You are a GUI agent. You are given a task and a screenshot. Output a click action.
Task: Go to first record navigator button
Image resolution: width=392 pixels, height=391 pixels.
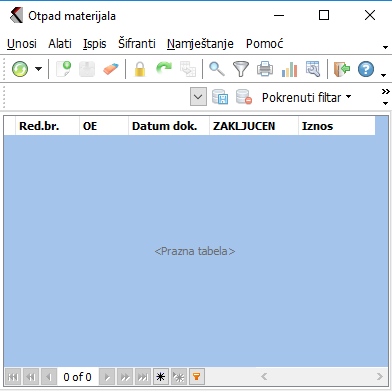click(x=13, y=377)
